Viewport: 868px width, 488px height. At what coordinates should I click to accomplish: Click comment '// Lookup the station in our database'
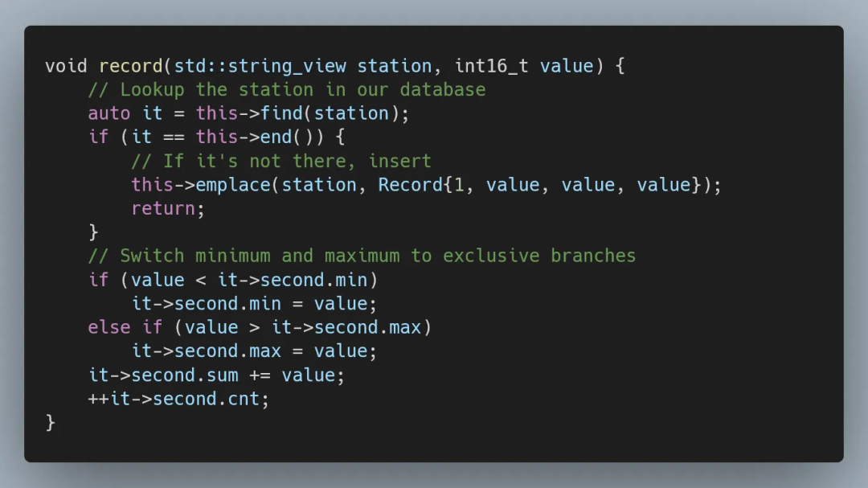pyautogui.click(x=287, y=90)
